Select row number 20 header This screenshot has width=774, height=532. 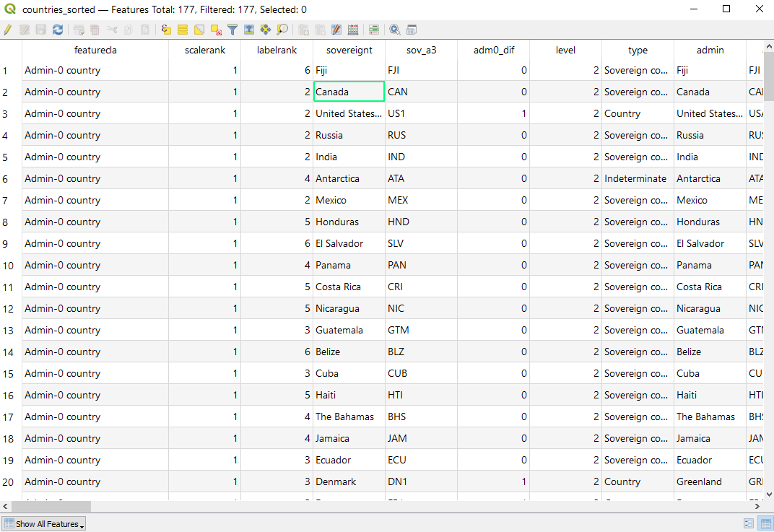tap(11, 481)
